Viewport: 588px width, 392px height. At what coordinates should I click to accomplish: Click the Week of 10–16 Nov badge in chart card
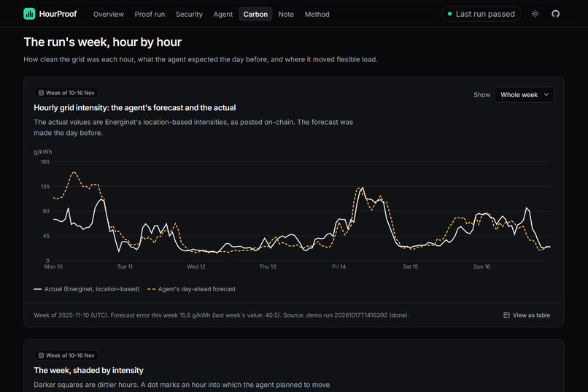(66, 93)
